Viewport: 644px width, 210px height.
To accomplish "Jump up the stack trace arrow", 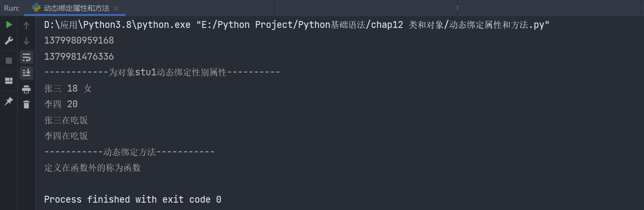I will 26,25.
